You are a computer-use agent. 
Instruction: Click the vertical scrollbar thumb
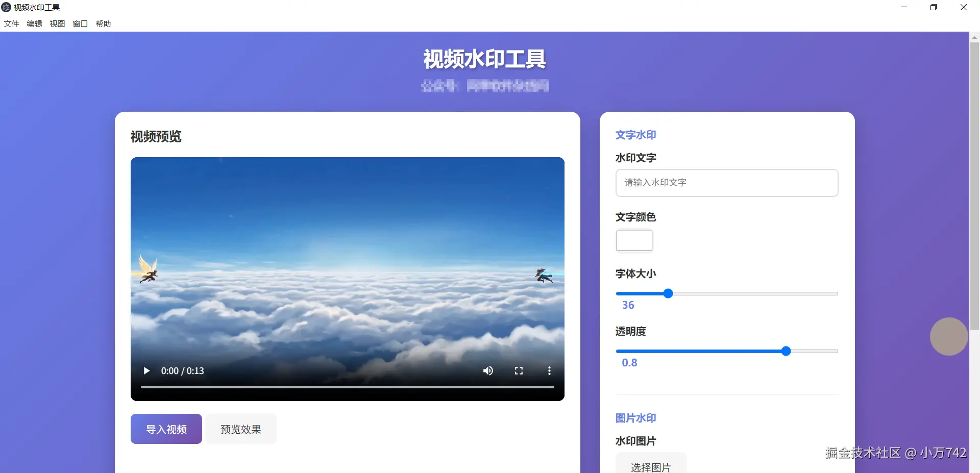point(974,186)
